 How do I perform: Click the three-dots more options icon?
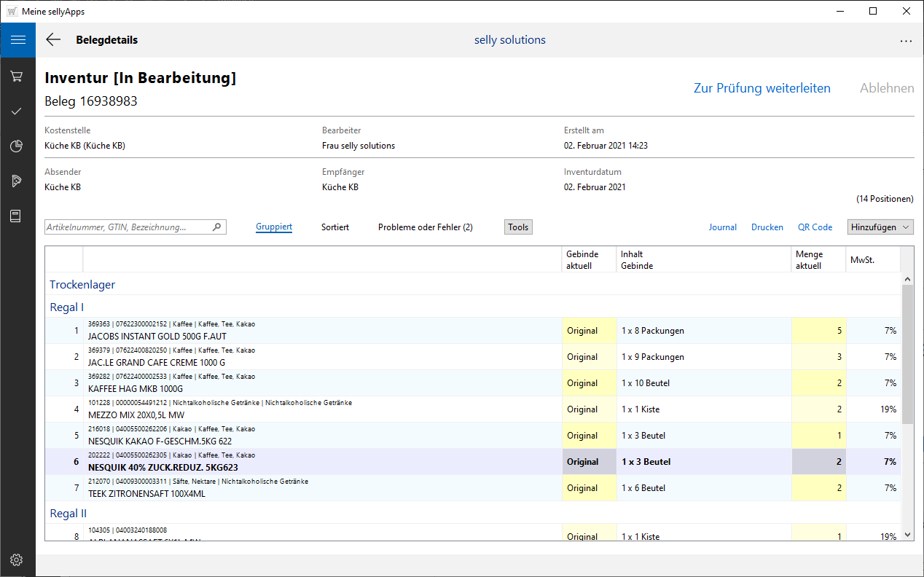tap(906, 41)
